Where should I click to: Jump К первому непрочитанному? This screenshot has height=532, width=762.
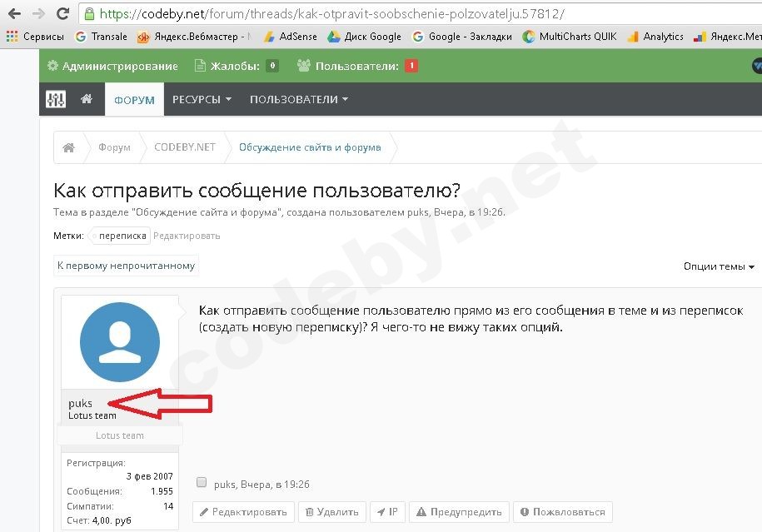click(x=126, y=266)
